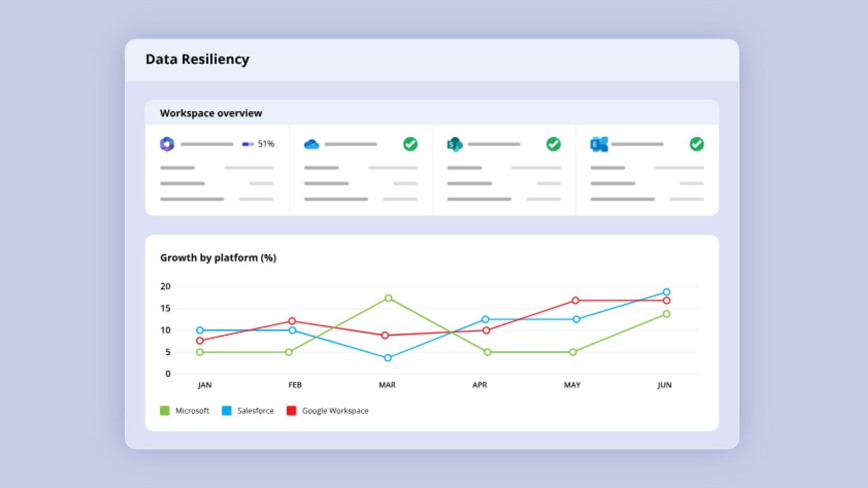Click the 51% progress indicator

258,144
